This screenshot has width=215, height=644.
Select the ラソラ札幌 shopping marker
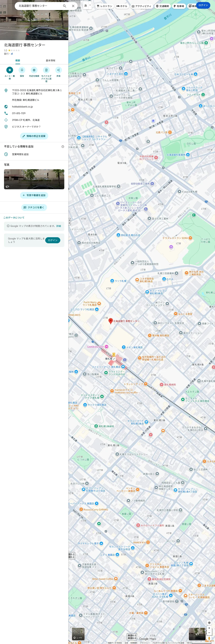click(x=112, y=281)
